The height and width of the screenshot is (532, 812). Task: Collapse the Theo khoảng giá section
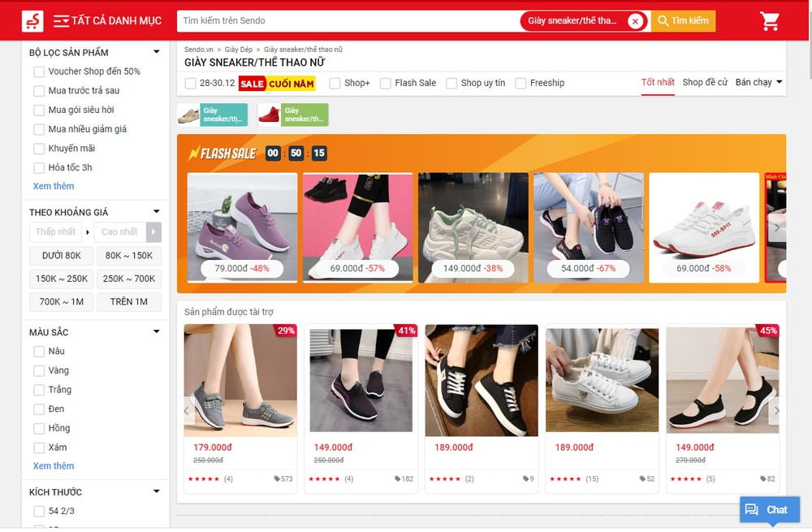[158, 211]
